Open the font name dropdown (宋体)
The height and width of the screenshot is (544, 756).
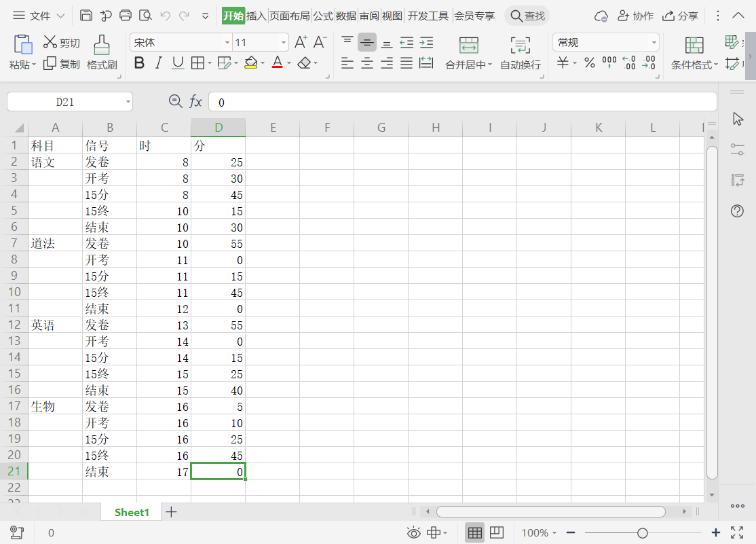(227, 43)
